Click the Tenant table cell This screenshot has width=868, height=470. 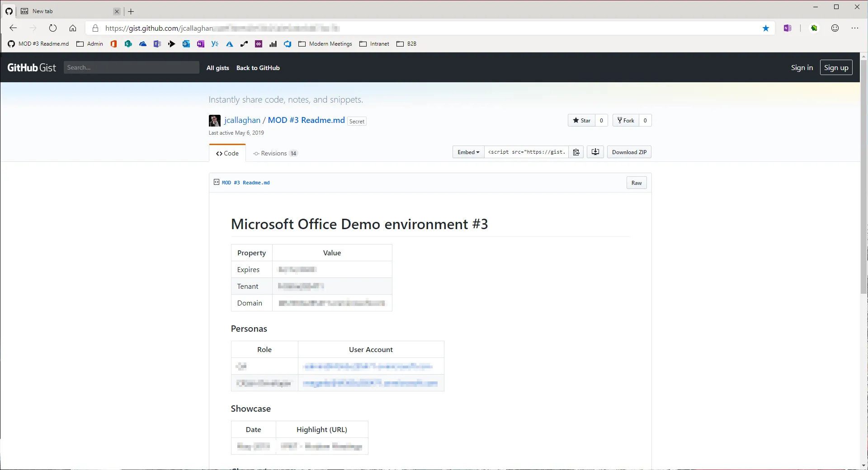tap(252, 286)
